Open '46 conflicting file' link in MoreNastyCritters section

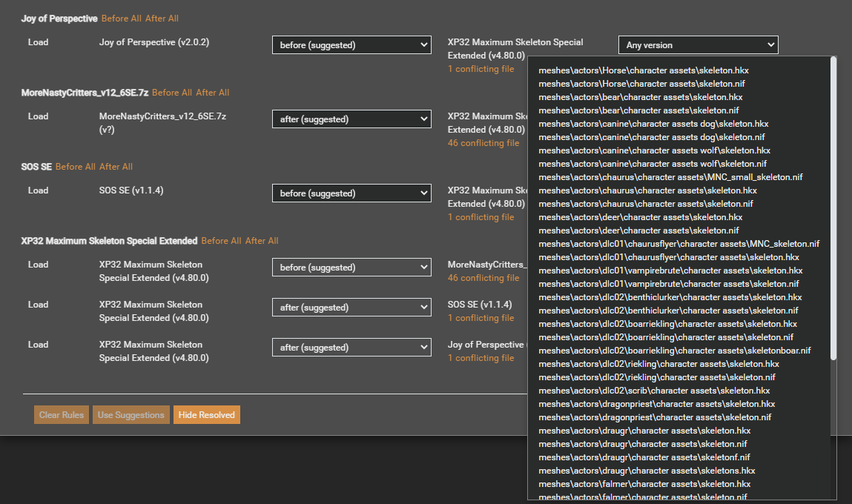pos(483,143)
